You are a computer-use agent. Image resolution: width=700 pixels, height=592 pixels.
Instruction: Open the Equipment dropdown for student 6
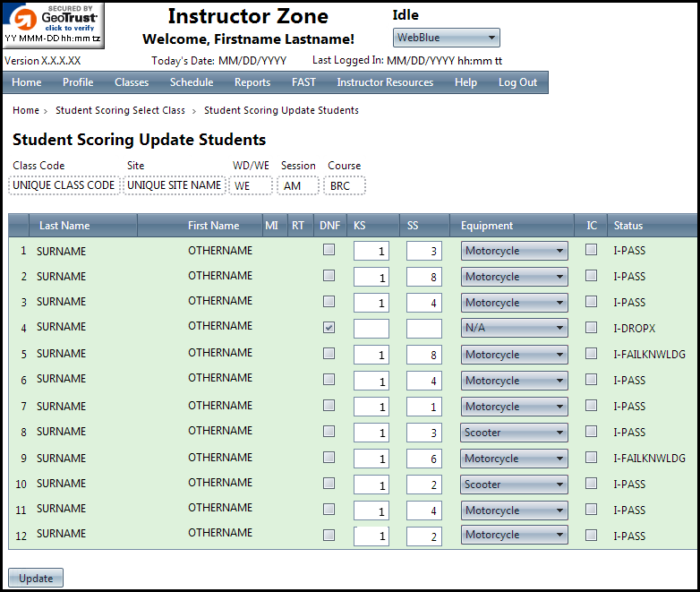pos(515,381)
